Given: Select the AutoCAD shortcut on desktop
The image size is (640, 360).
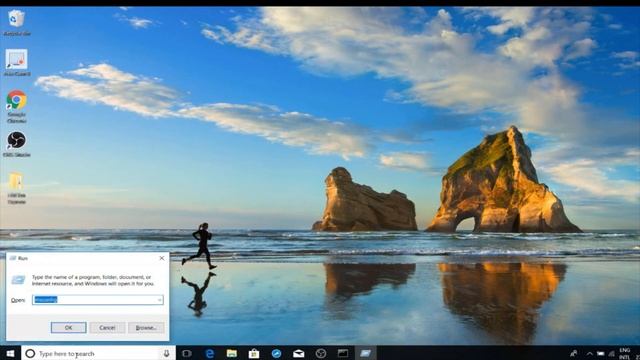Looking at the screenshot, I should pos(17,62).
